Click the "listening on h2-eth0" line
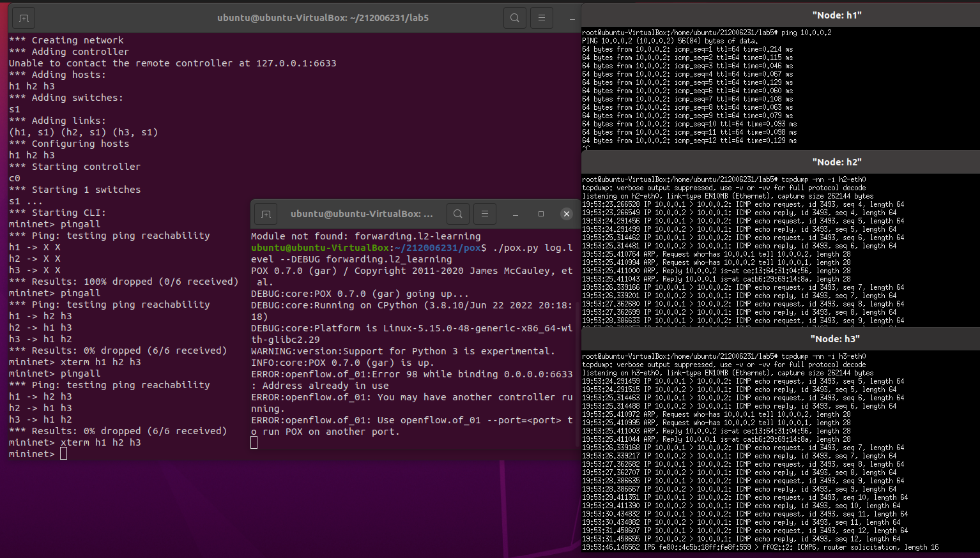This screenshot has width=980, height=558. (x=728, y=196)
